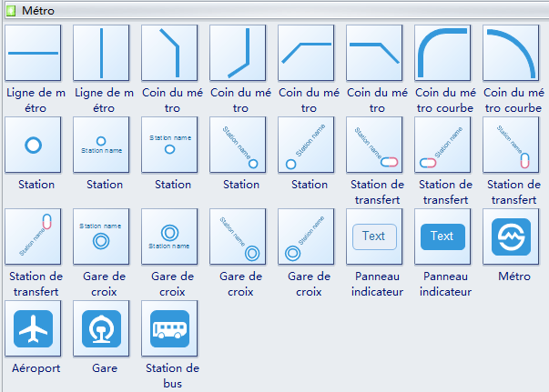Pick the Coin du métro courbe with top-left curve
549x392 pixels.
442,53
